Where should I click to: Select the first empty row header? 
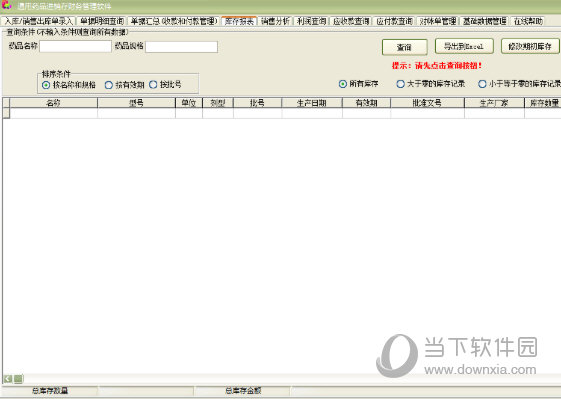coord(6,113)
